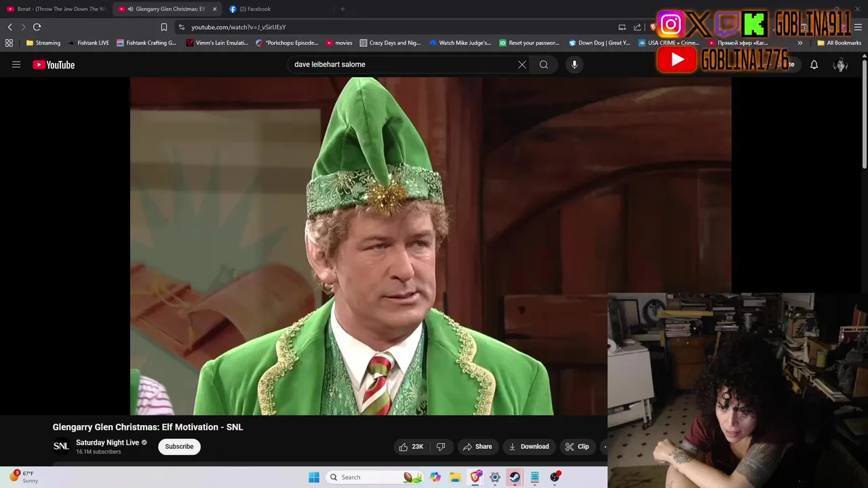
Task: Create a Clip of the video
Action: click(x=578, y=447)
